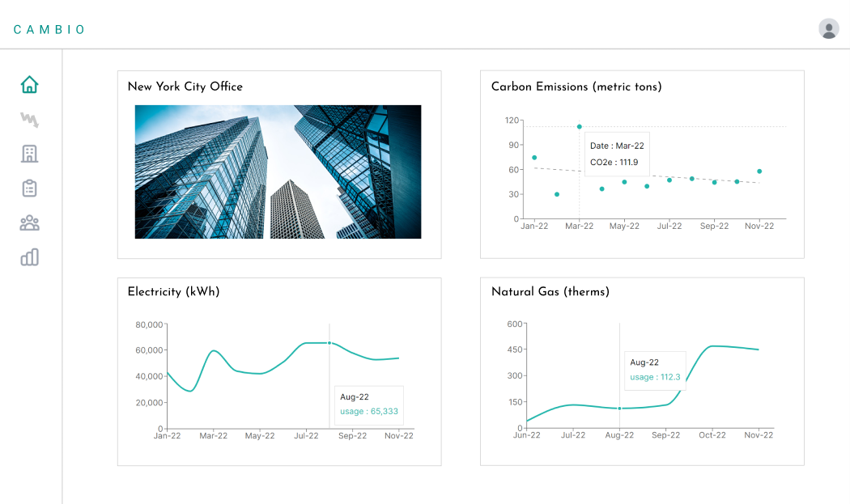Click the Natural Gas (therms) heading
850x504 pixels.
point(550,291)
